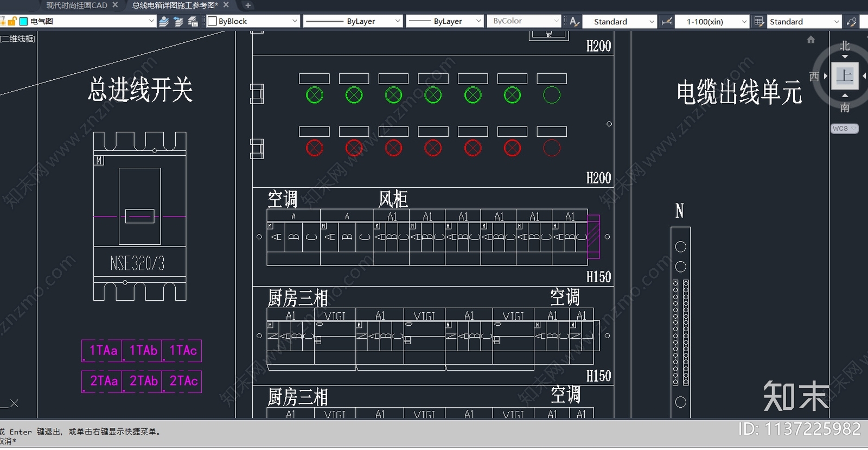Click the cyan layer color swatch
This screenshot has width=868, height=450.
pos(24,21)
